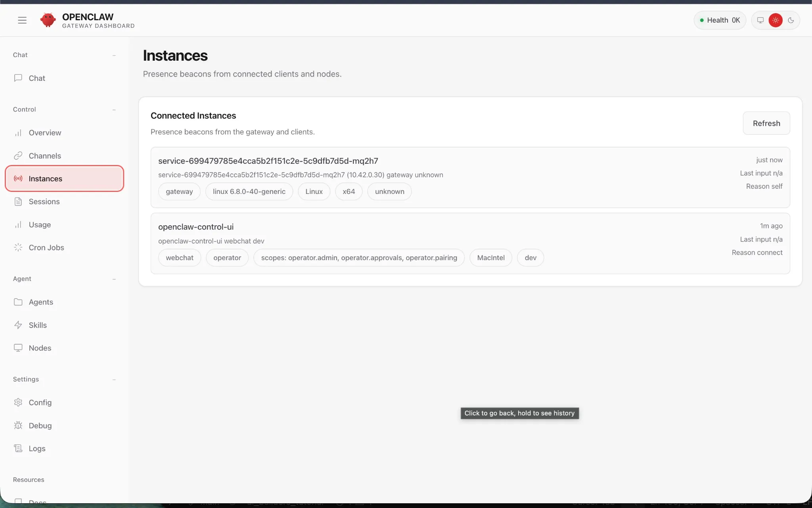Click the gateway tag chip
812x508 pixels.
pos(179,192)
